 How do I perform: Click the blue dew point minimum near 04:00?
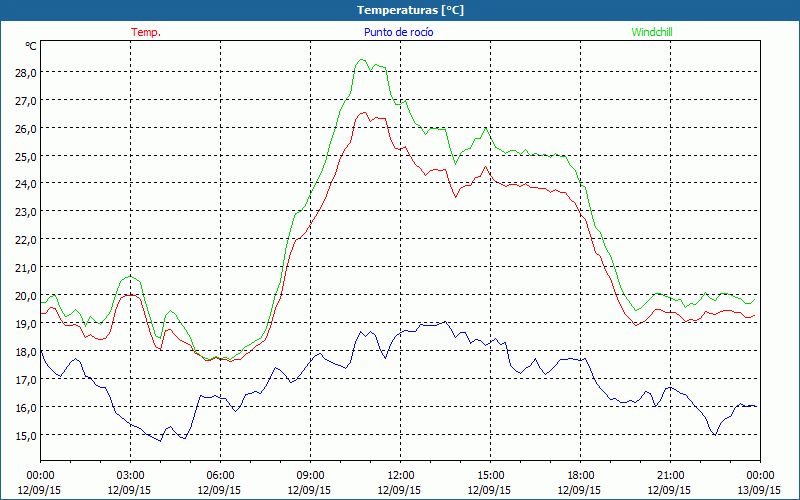coord(160,440)
